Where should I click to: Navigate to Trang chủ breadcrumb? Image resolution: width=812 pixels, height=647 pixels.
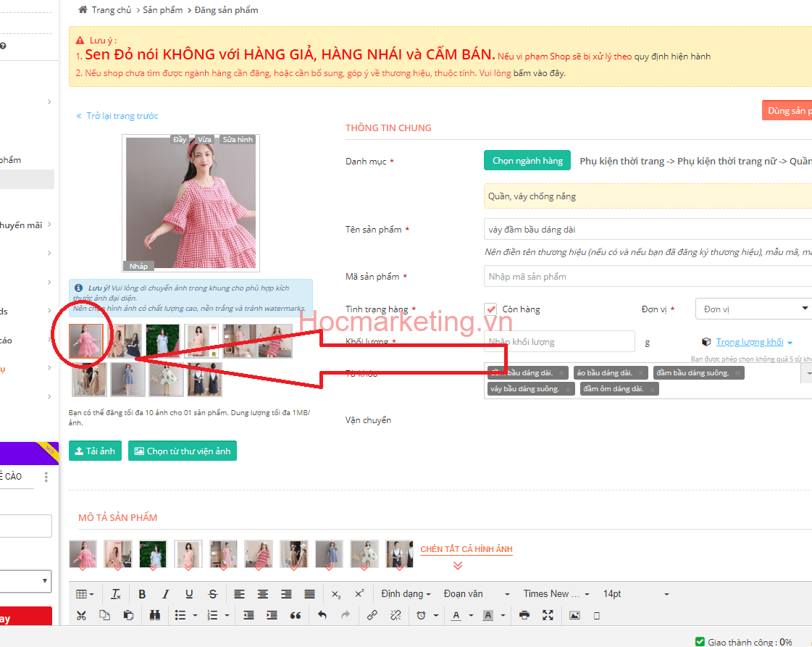point(107,10)
